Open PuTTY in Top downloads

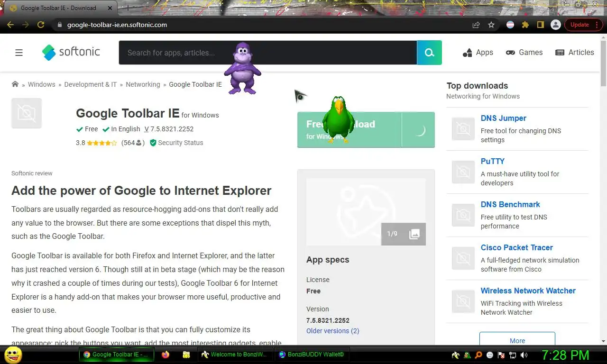click(x=492, y=161)
